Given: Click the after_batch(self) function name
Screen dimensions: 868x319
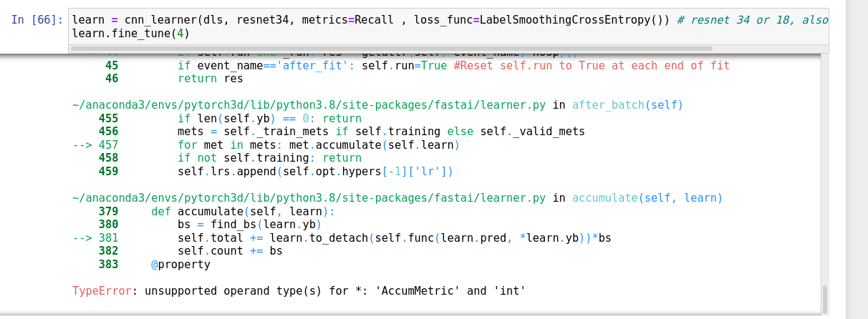Looking at the screenshot, I should click(627, 105).
